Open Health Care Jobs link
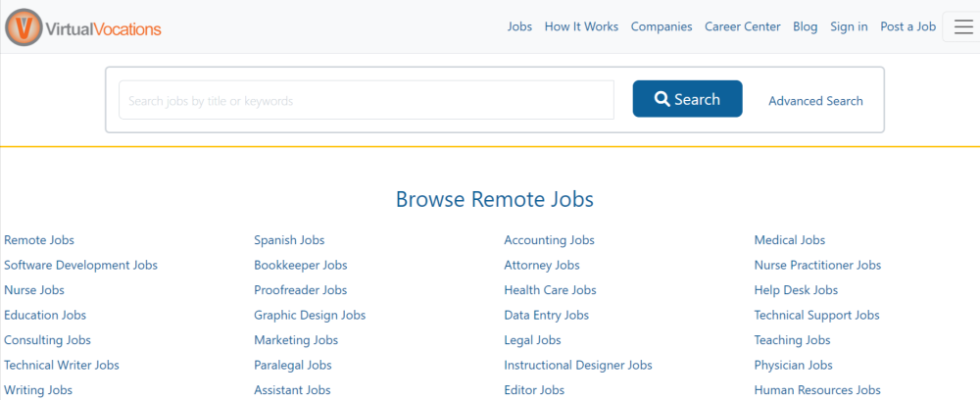 coord(550,290)
